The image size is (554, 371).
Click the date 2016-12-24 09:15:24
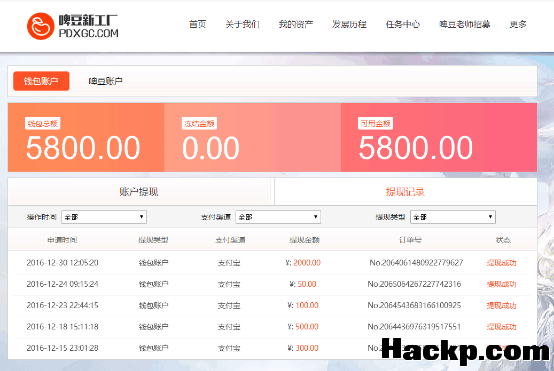[x=63, y=284]
